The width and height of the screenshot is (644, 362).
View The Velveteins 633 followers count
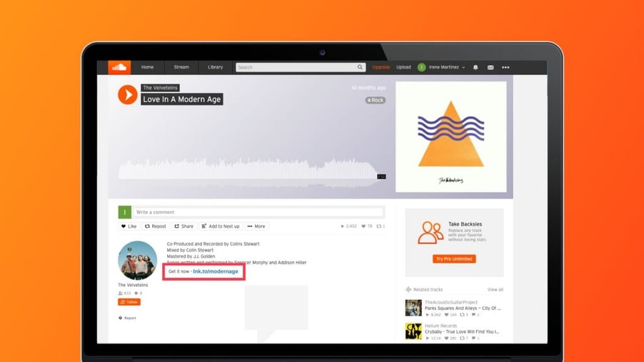pyautogui.click(x=124, y=293)
